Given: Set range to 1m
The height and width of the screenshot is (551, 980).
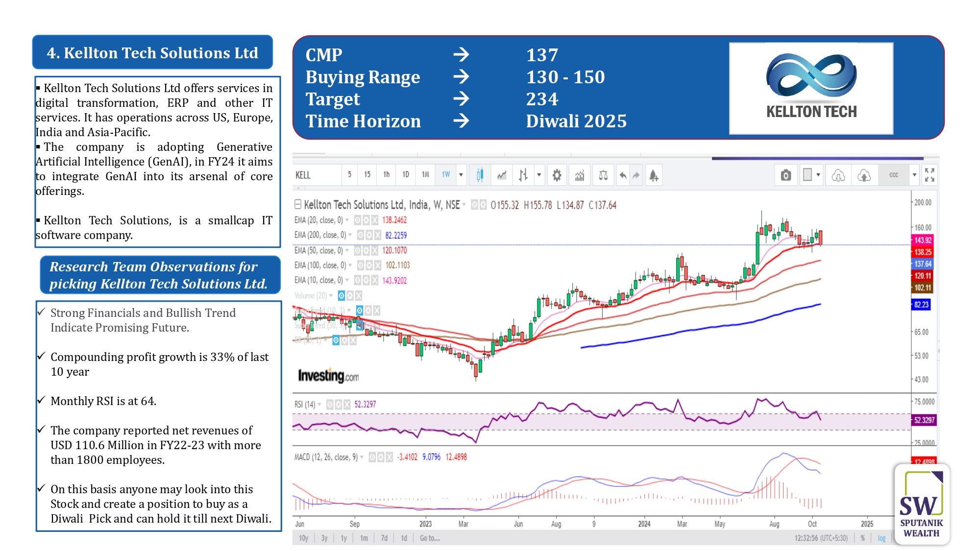Looking at the screenshot, I should click(364, 538).
